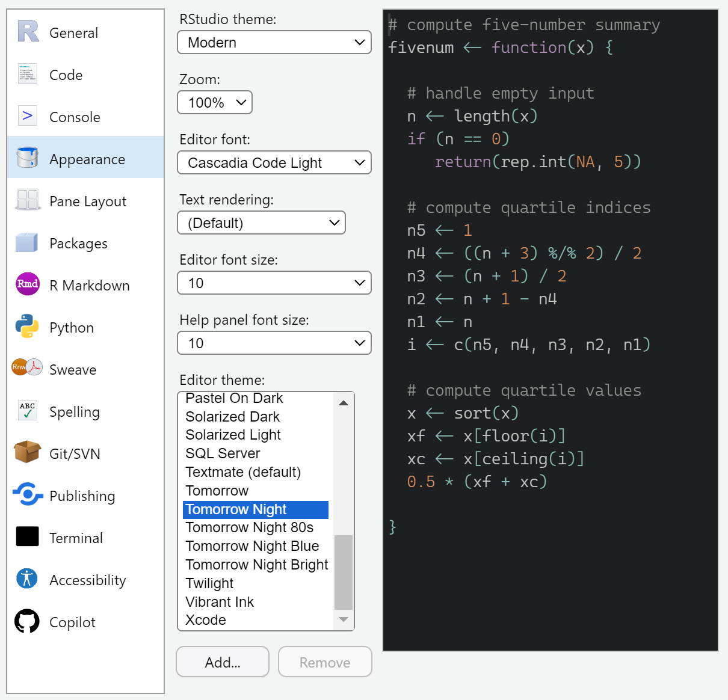The image size is (728, 700).
Task: Open Python settings via Python logo
Action: point(28,327)
